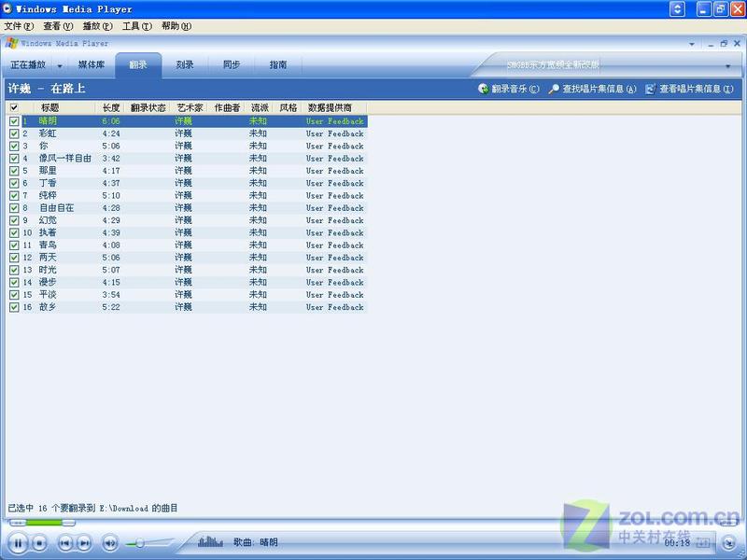Open the online stores dropdown arrow
Image resolution: width=747 pixels, height=560 pixels.
[x=728, y=65]
